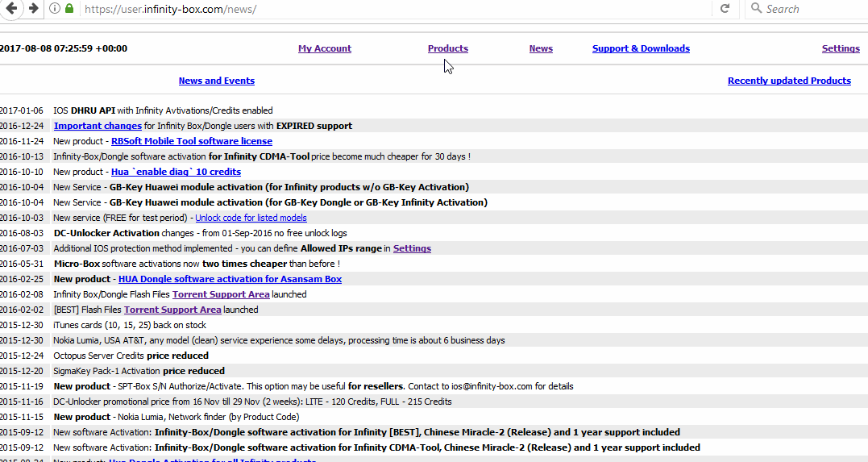This screenshot has width=868, height=462.
Task: Click the green secure padlock icon
Action: pyautogui.click(x=69, y=9)
